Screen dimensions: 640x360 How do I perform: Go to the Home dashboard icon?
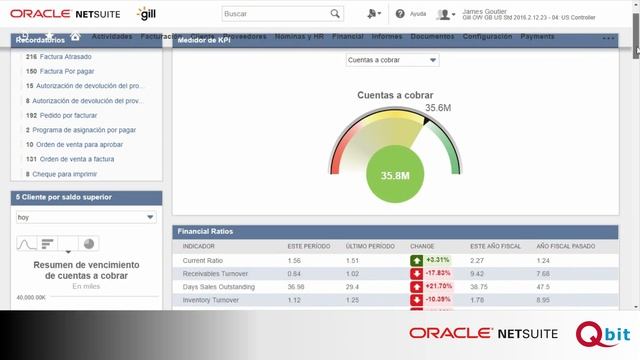[75, 36]
